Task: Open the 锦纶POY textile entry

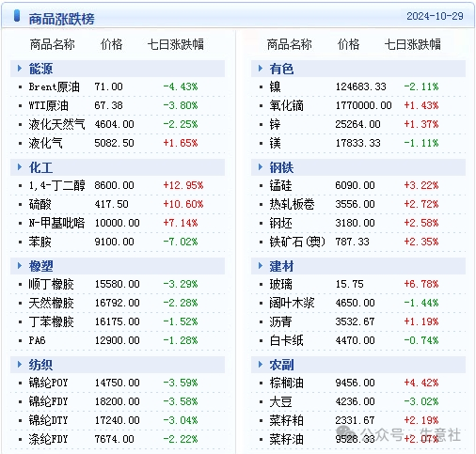Action: (48, 383)
